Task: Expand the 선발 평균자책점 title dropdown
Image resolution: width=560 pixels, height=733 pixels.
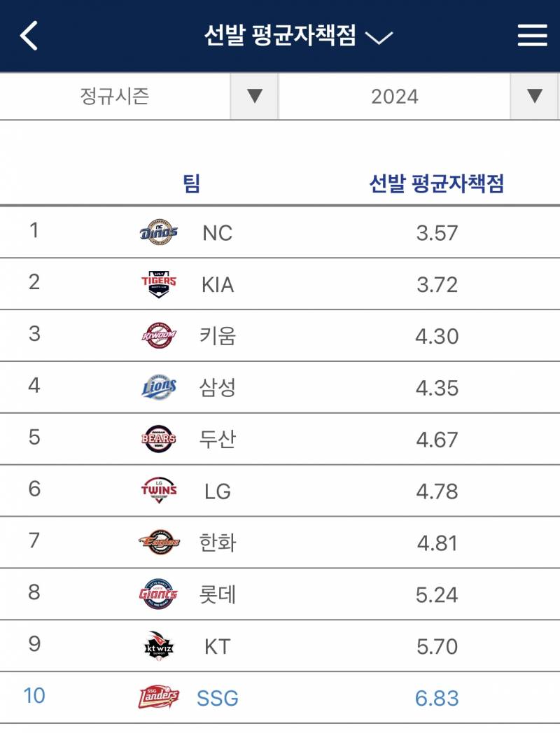Action: click(x=299, y=36)
